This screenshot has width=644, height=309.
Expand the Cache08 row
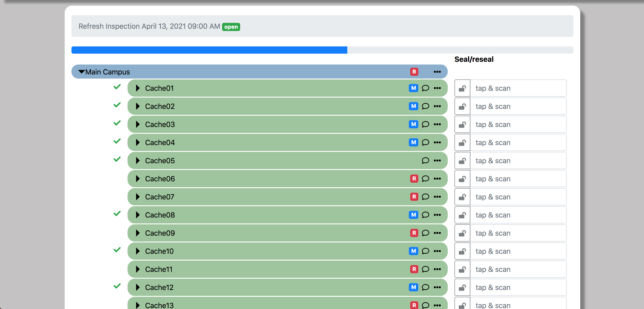pyautogui.click(x=138, y=215)
